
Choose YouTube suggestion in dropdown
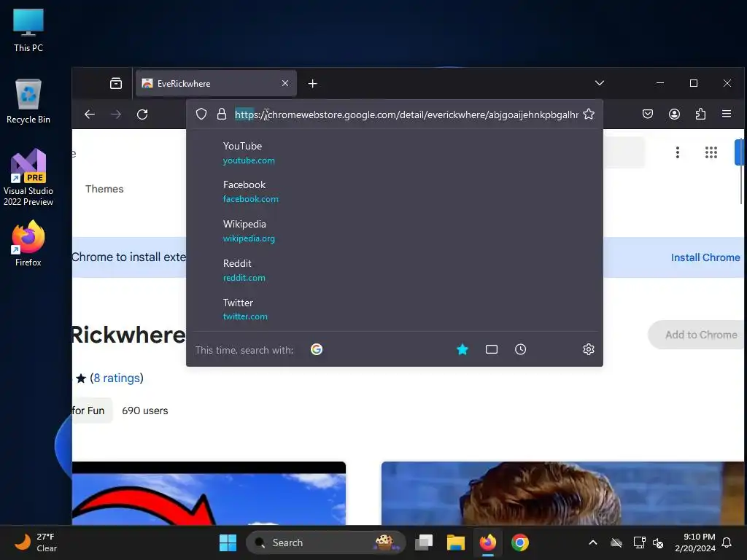click(395, 153)
